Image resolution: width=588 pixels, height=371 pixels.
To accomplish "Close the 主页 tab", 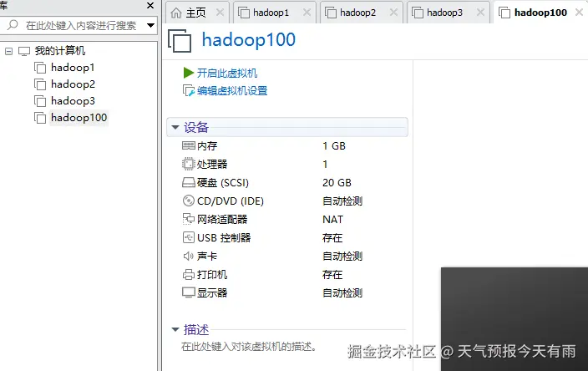I will (220, 13).
